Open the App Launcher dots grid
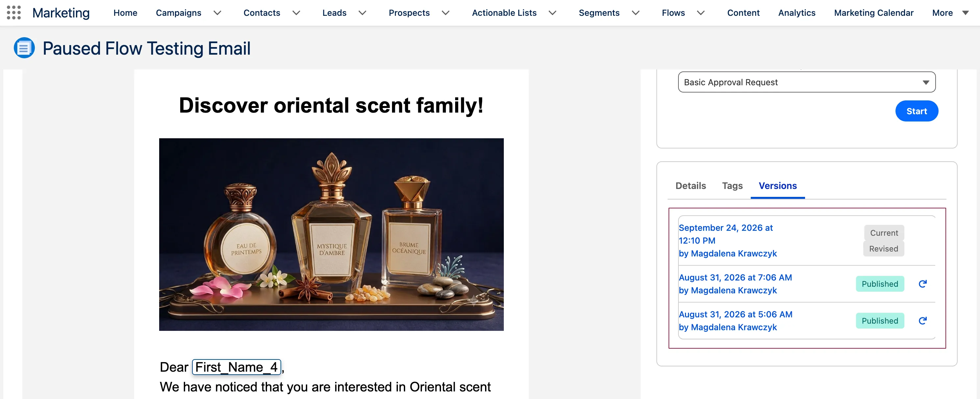 point(14,13)
